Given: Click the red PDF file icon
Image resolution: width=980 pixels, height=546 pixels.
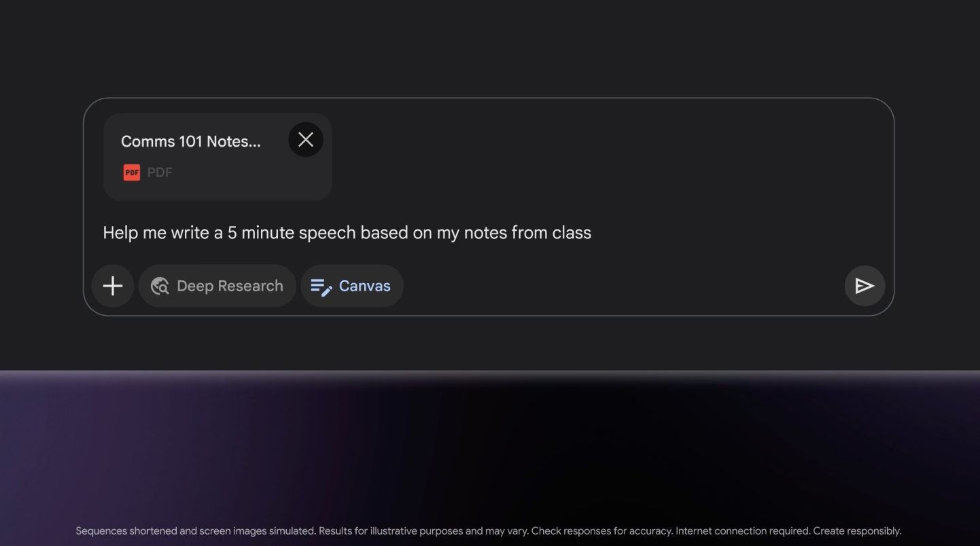Looking at the screenshot, I should [131, 172].
